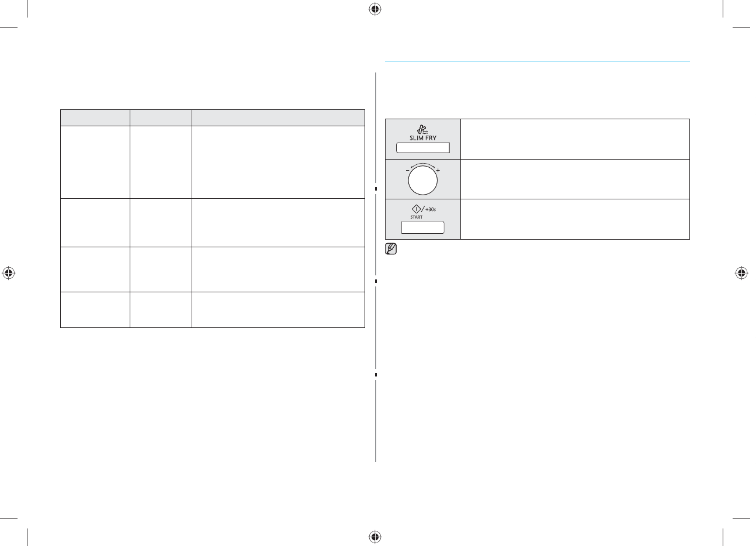Image resolution: width=756 pixels, height=546 pixels.
Task: Click the START button rectangle
Action: click(423, 227)
